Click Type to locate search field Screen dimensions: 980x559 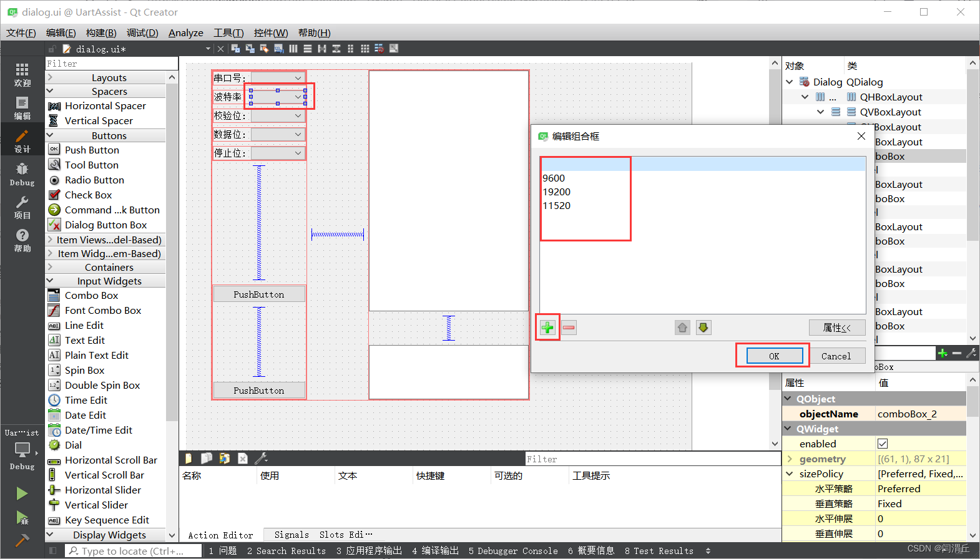pos(134,551)
